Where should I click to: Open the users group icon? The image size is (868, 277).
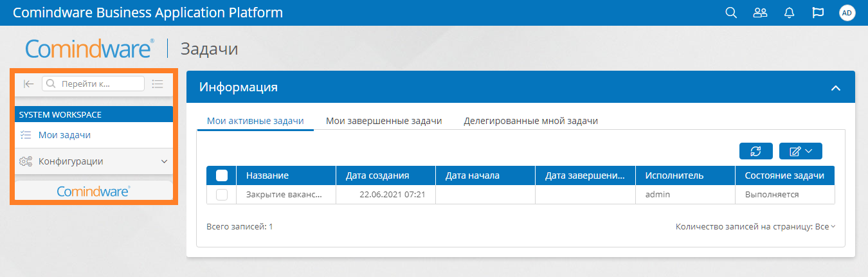click(x=760, y=13)
